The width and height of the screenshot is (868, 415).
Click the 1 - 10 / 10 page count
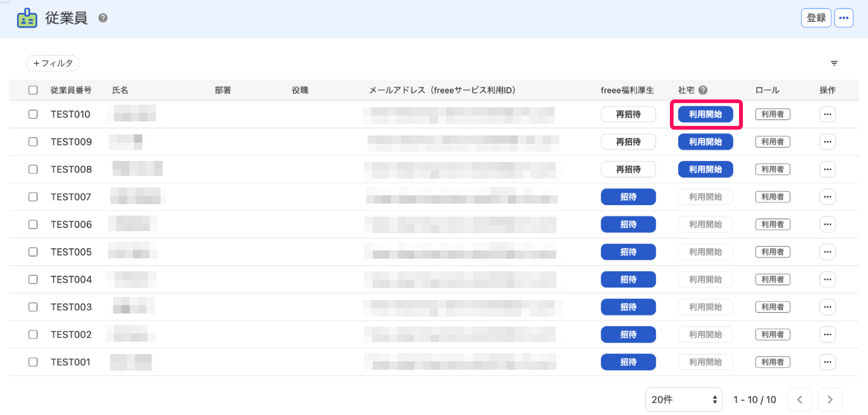point(754,400)
